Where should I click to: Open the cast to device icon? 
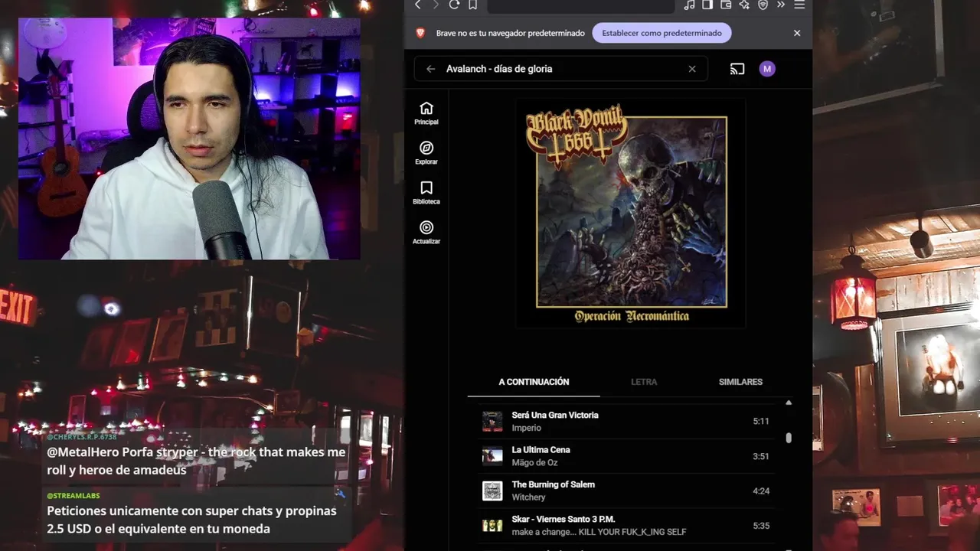(737, 69)
